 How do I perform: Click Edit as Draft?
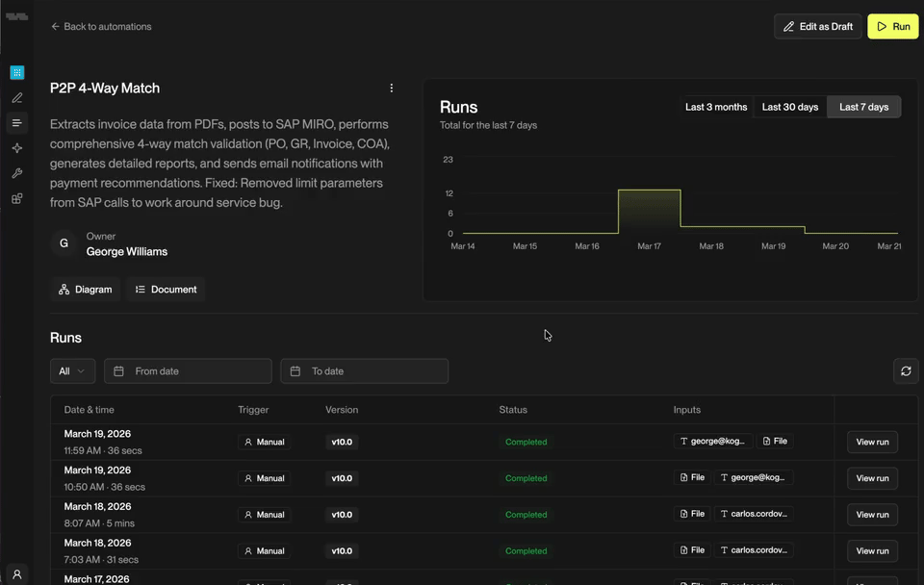click(x=817, y=26)
